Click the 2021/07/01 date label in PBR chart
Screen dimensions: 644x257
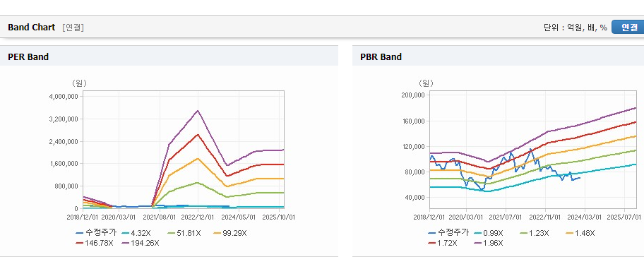click(x=506, y=217)
